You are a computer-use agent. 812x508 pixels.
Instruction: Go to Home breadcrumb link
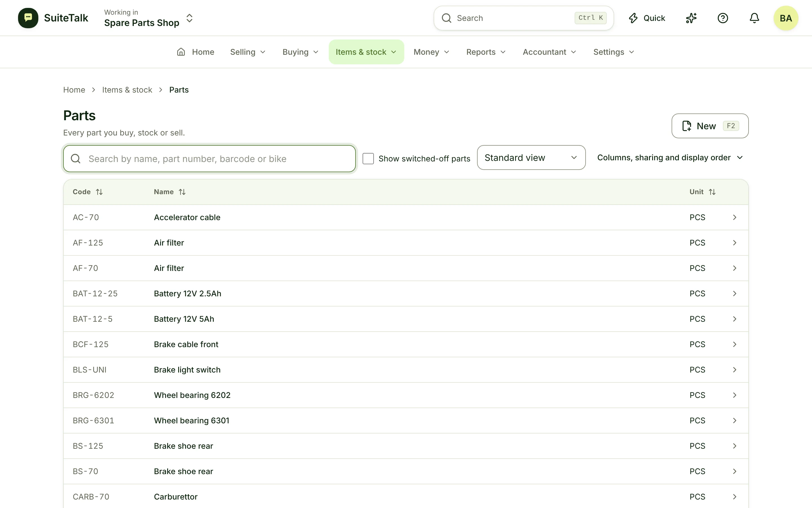click(74, 90)
